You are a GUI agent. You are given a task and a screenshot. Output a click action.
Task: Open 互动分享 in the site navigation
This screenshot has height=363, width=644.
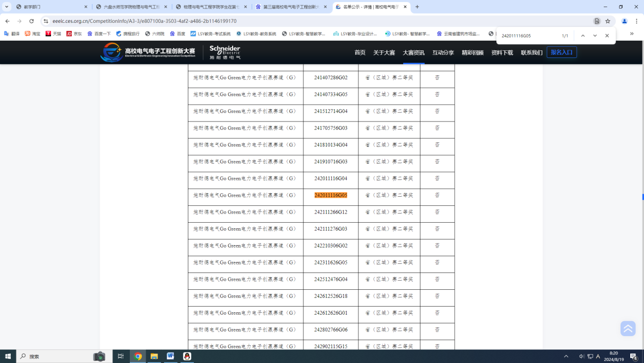pyautogui.click(x=443, y=52)
